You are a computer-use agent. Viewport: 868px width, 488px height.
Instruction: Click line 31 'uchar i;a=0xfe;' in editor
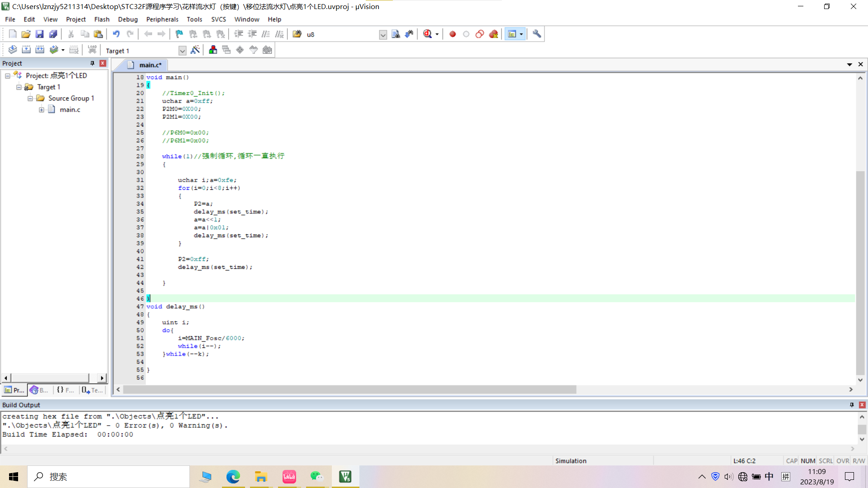coord(207,180)
